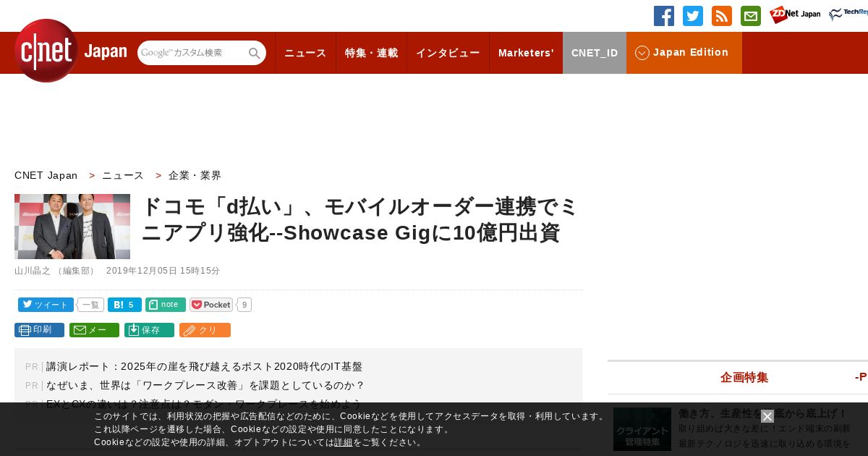
Task: Open the インタビュー menu
Action: tap(448, 53)
